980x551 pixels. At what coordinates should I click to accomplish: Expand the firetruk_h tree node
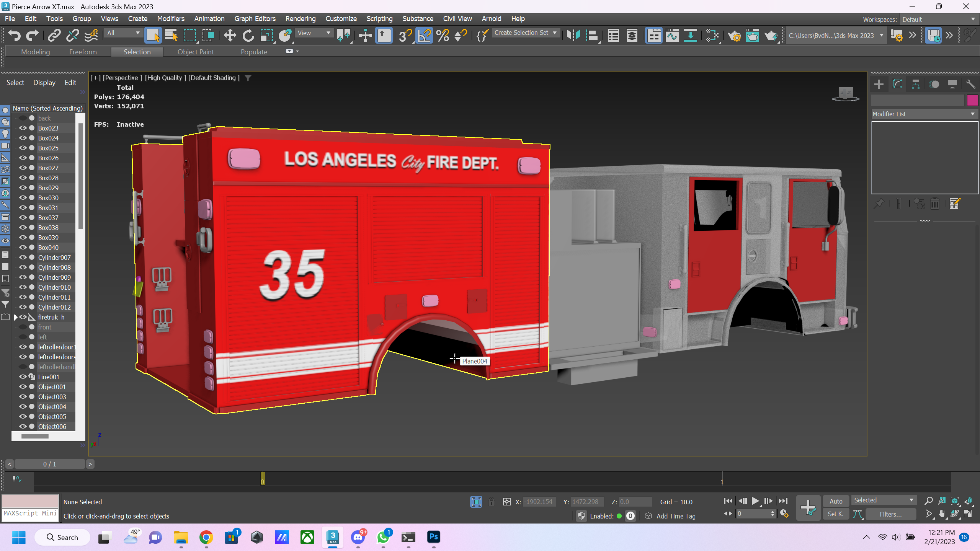(x=16, y=317)
